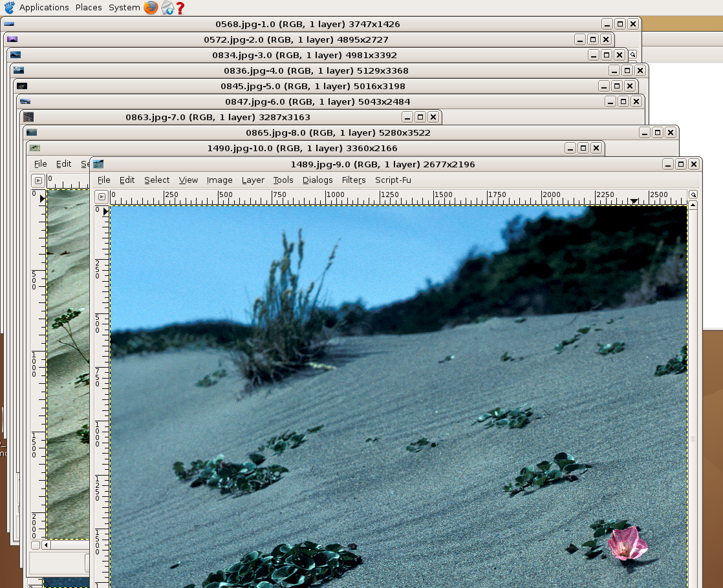The image size is (723, 588).
Task: Open Layer menu in 1489.jpg window
Action: [253, 180]
